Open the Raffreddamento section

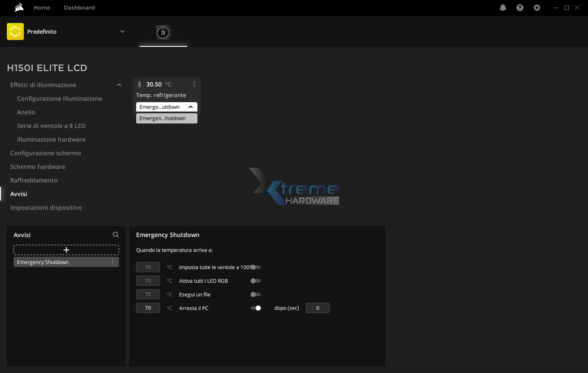(34, 180)
